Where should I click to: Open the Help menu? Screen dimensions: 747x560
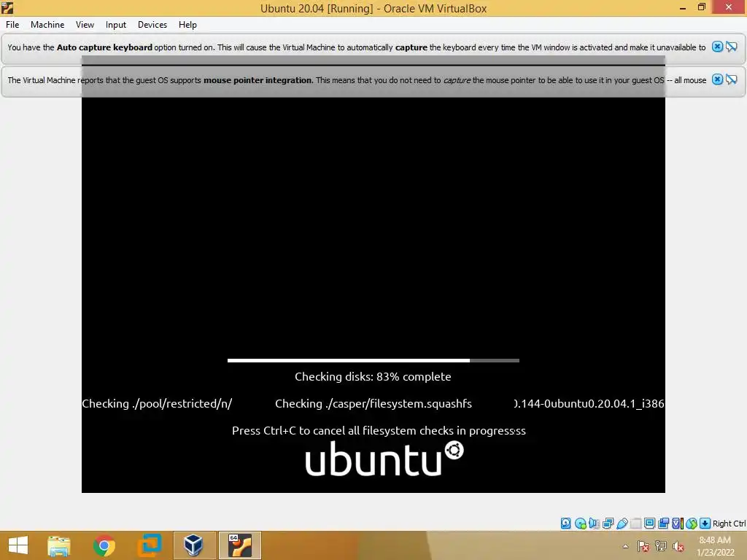click(187, 25)
